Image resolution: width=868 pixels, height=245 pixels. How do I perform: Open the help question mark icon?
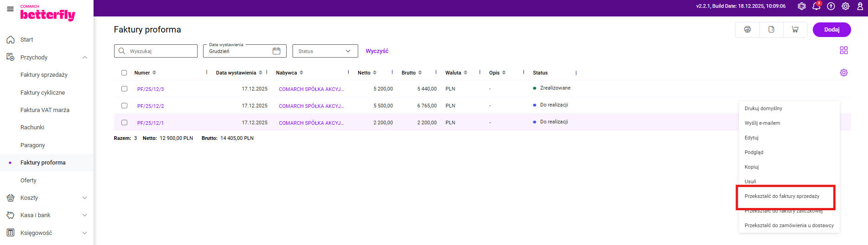point(831,6)
